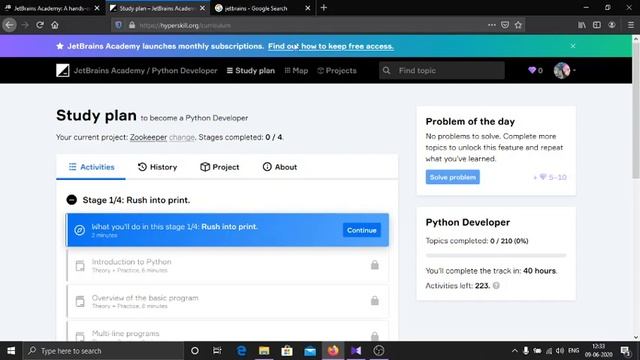Click the lock icon on Overview of basic program
This screenshot has height=360, width=640.
click(375, 301)
